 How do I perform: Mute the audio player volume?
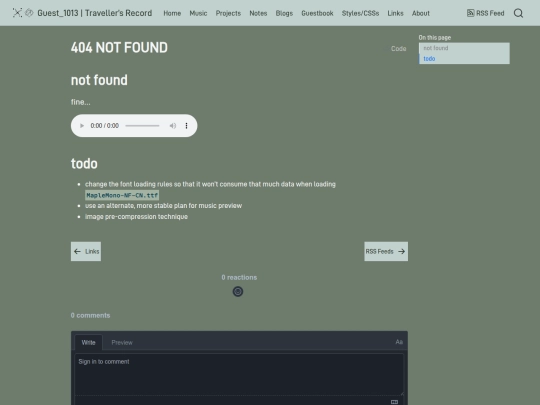pos(173,126)
